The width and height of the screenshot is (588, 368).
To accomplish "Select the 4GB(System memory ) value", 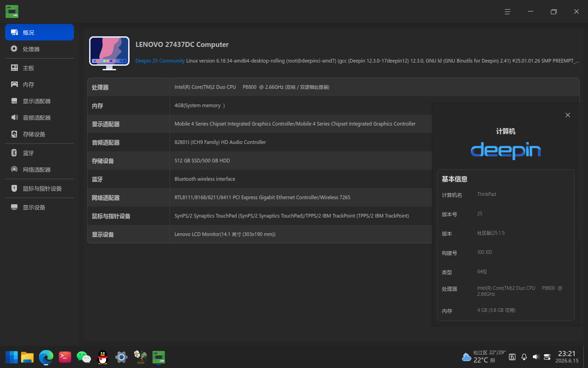I will click(x=199, y=105).
